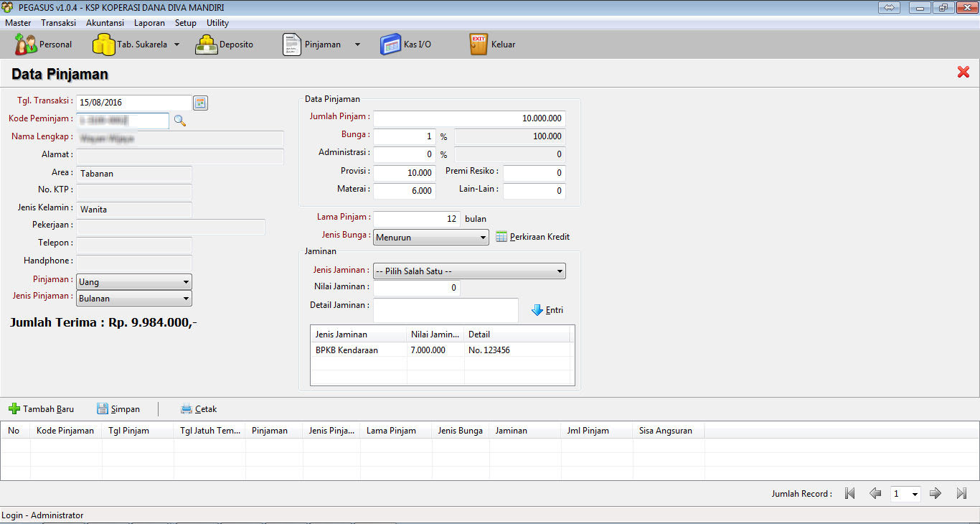Click the Lain-Lain field

(534, 191)
